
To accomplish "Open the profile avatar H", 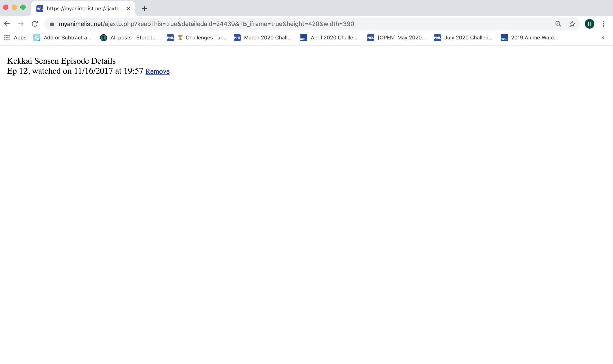I will (589, 24).
